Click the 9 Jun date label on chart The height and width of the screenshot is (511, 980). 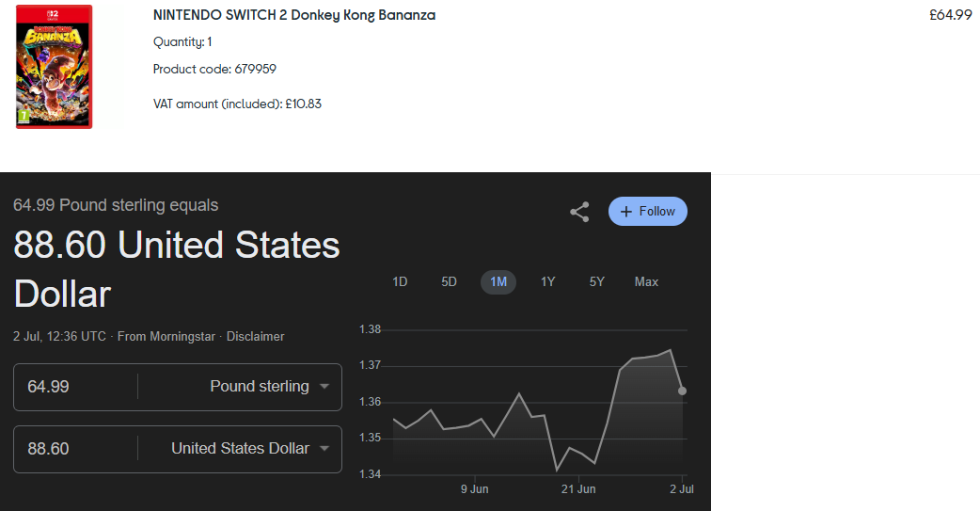474,489
